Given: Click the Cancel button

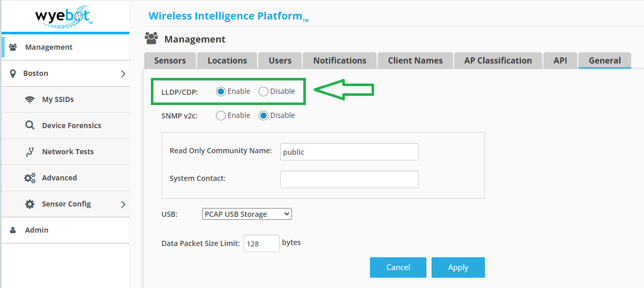Looking at the screenshot, I should click(x=398, y=268).
